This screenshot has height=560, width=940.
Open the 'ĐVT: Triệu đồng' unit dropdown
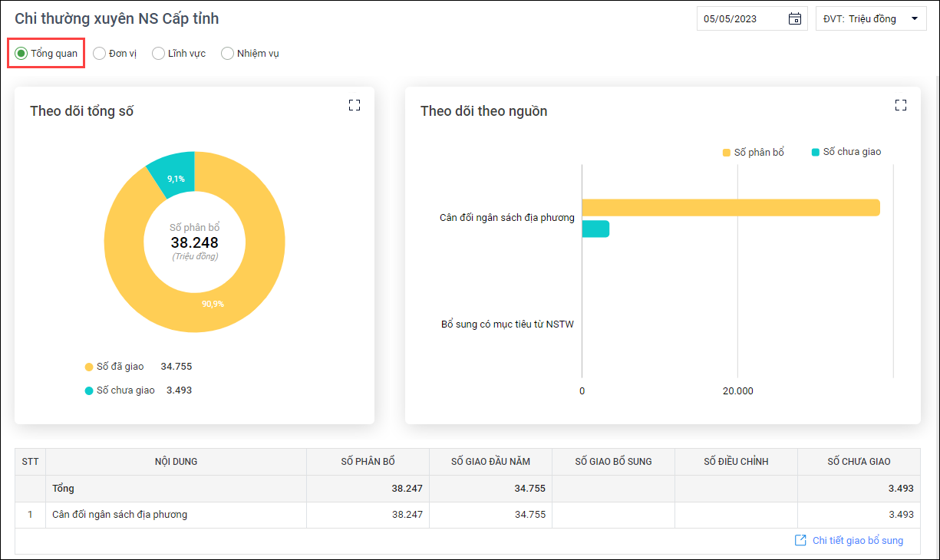[x=871, y=19]
